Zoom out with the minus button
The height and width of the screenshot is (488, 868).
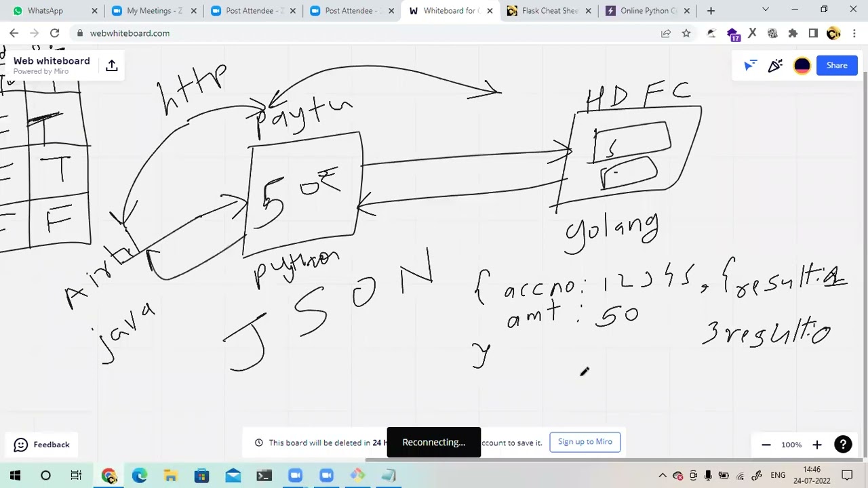(766, 445)
